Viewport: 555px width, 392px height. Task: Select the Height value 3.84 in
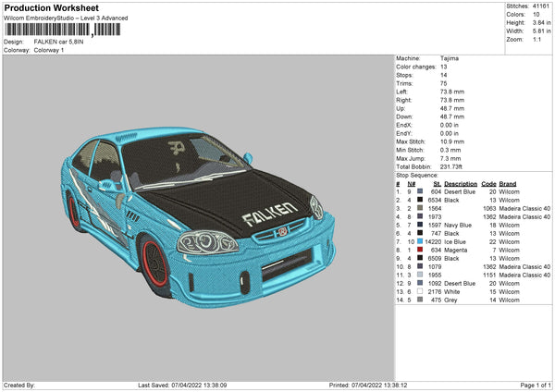click(541, 22)
